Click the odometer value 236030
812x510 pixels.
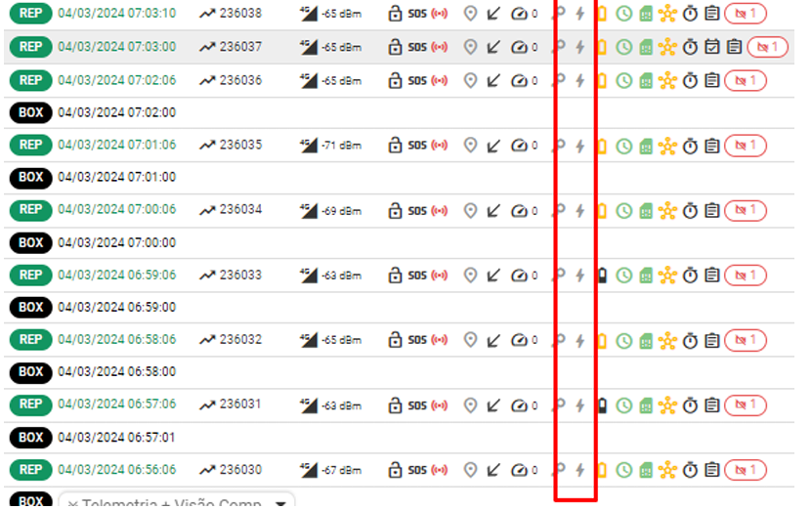(240, 470)
